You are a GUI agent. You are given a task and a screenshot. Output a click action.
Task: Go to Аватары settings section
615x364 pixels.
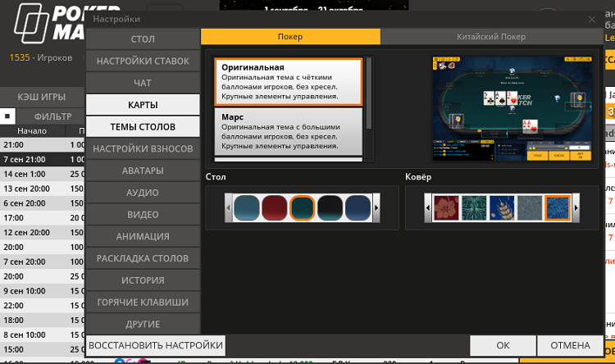coord(143,171)
